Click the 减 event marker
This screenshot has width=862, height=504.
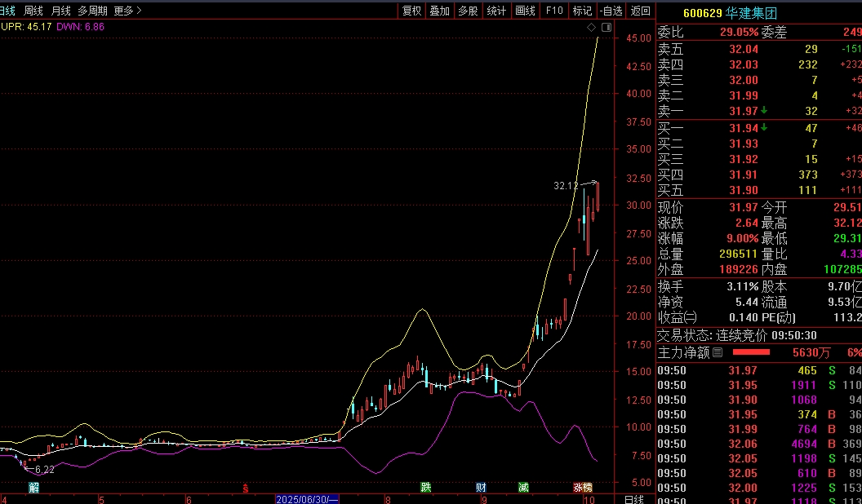tap(523, 487)
